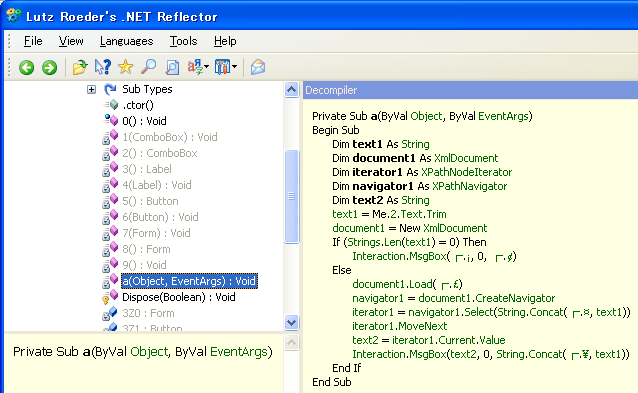638x393 pixels.
Task: Select the 3Z0 : Form field
Action: pos(148,313)
